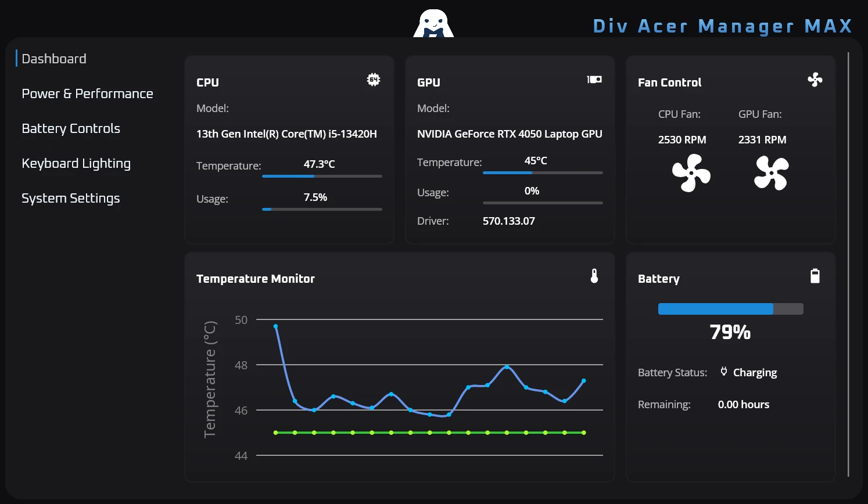
Task: Click the CPU chip icon
Action: (x=374, y=80)
